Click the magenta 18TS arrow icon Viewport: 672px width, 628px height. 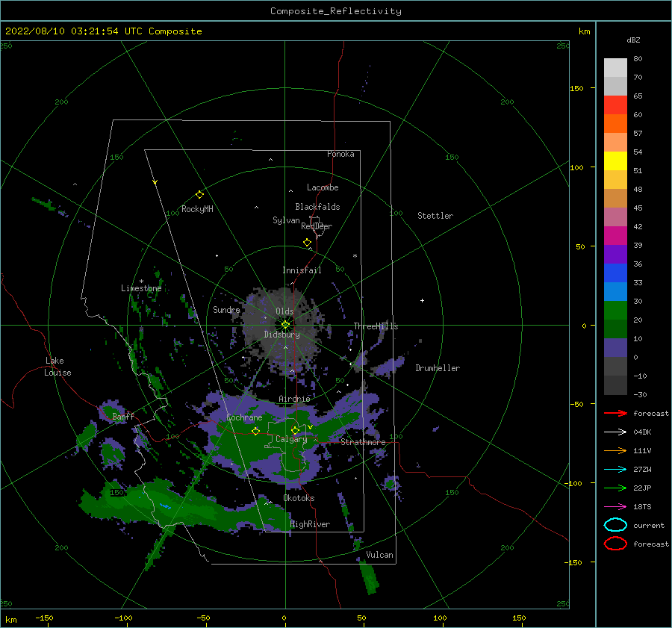615,507
